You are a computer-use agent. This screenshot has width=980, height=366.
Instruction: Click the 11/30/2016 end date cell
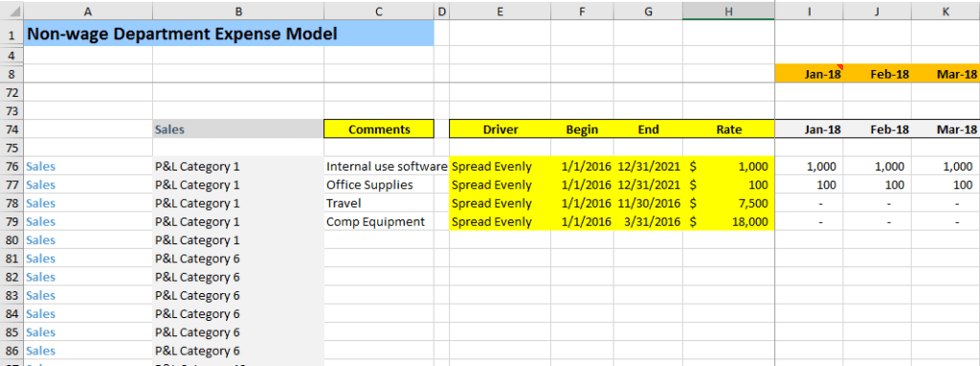click(x=648, y=203)
